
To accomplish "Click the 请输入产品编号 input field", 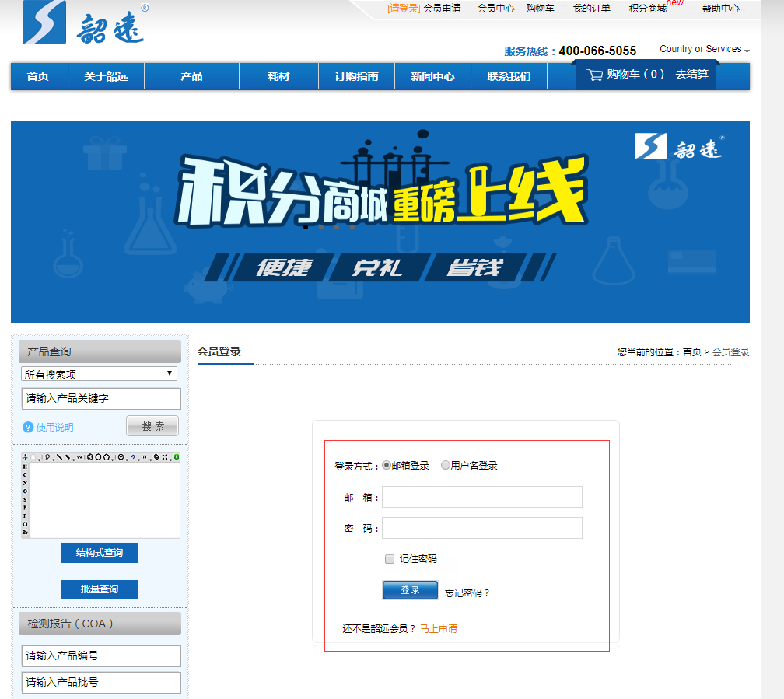I will 101,656.
